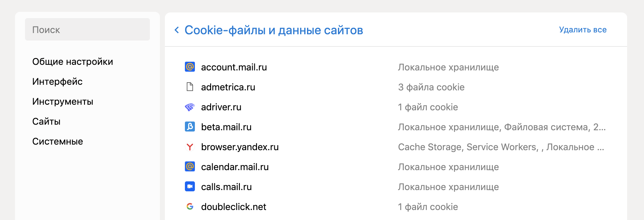Focus the Поиск search field

point(87,30)
